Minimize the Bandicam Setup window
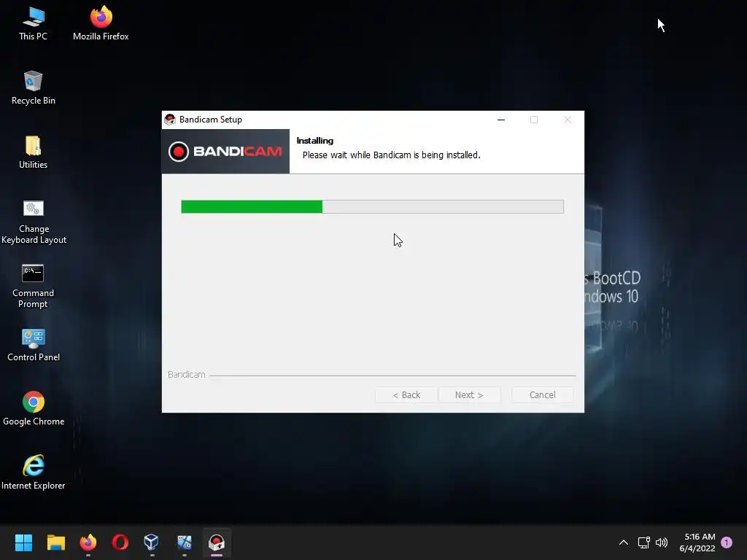 coord(500,120)
